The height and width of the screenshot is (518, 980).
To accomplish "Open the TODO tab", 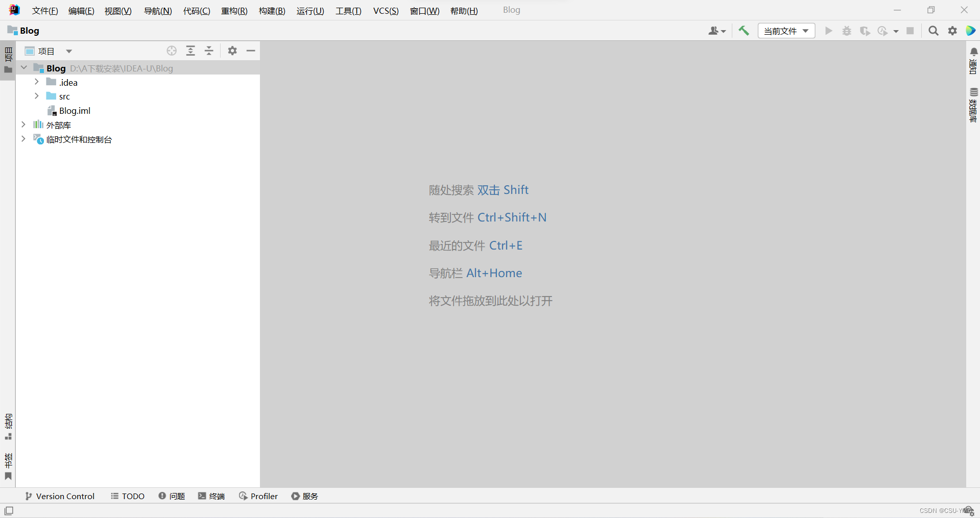I will 128,496.
